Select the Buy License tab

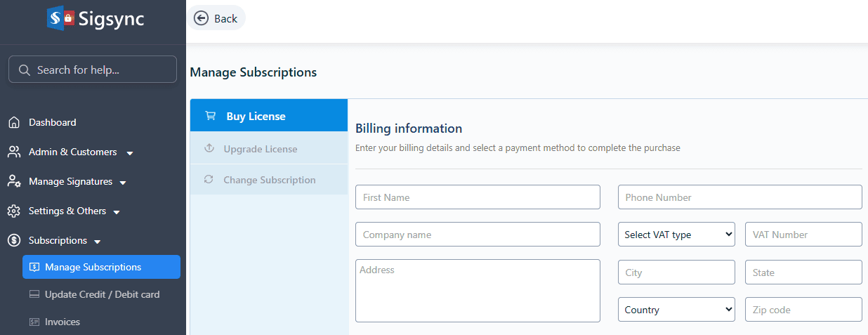(x=256, y=117)
